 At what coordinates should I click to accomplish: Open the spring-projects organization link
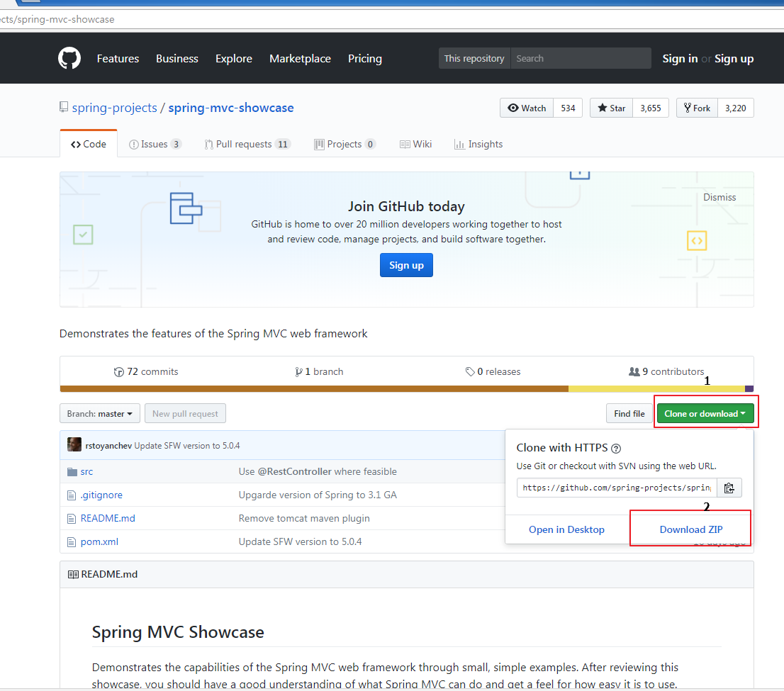point(115,108)
